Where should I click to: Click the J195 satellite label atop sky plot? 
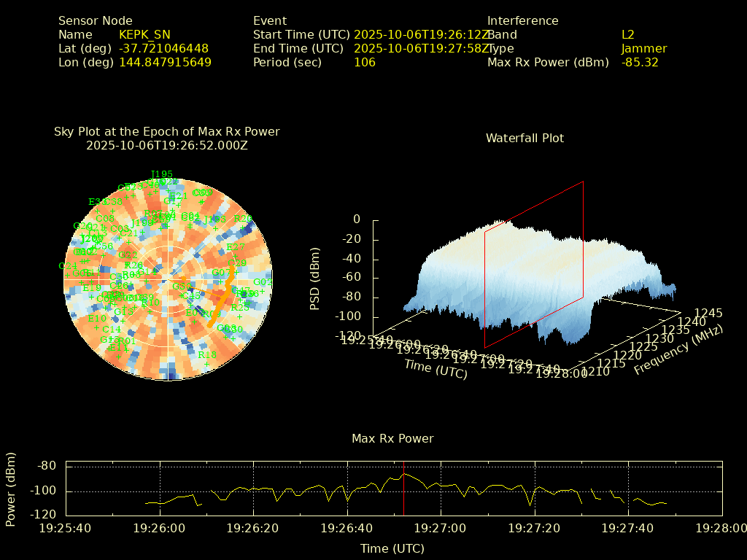click(x=161, y=174)
